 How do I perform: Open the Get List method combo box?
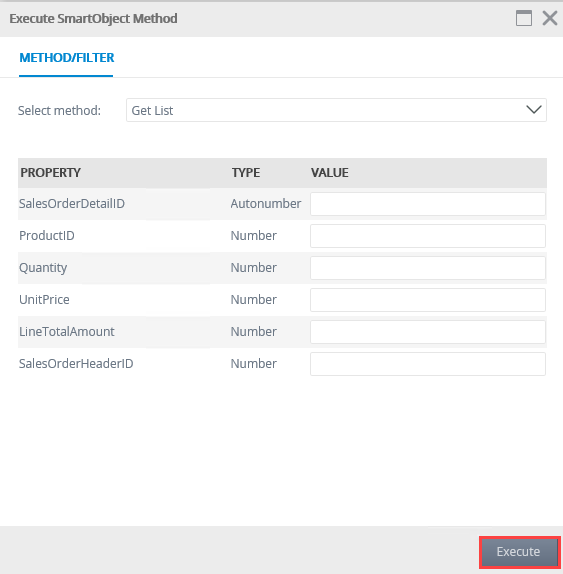click(336, 110)
